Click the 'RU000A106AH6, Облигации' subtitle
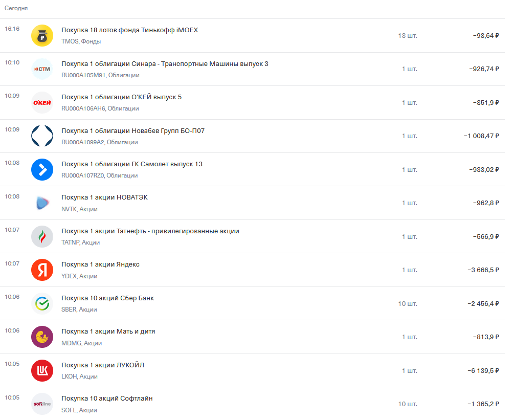 point(100,108)
